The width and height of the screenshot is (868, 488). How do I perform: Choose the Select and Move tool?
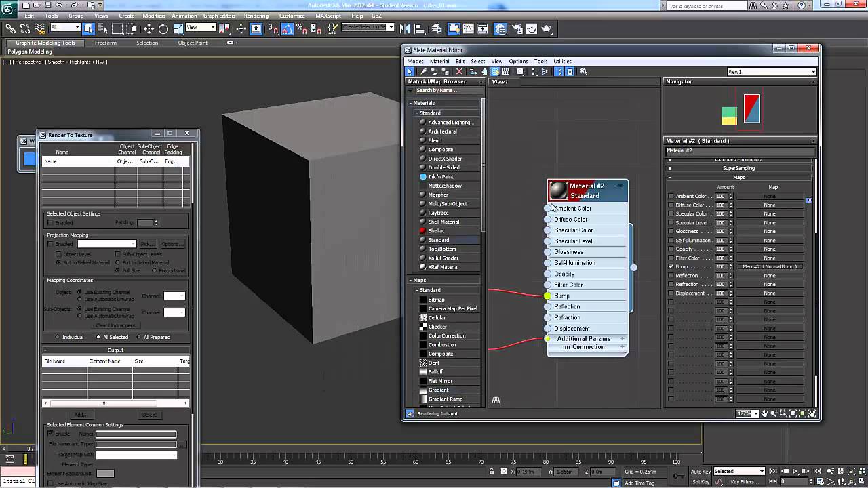point(149,28)
